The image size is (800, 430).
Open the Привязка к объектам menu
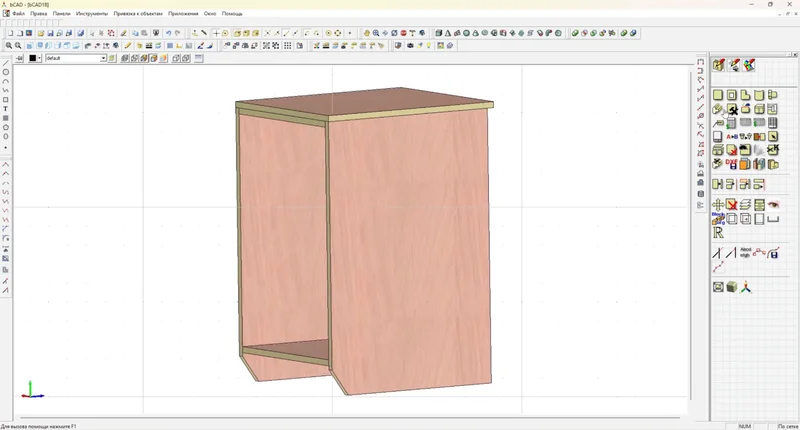tap(138, 14)
